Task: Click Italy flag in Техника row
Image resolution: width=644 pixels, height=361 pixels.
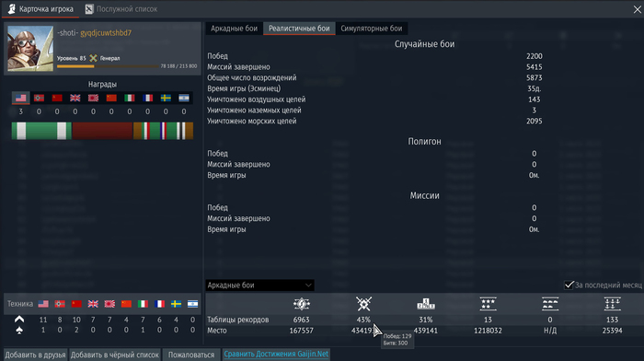Action: pos(143,304)
